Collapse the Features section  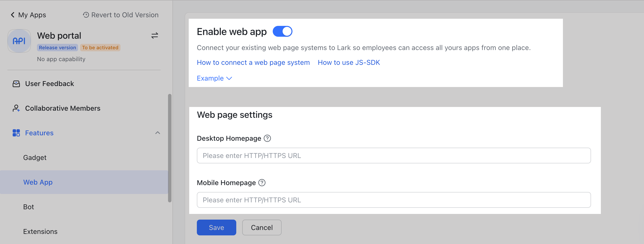[x=157, y=133]
